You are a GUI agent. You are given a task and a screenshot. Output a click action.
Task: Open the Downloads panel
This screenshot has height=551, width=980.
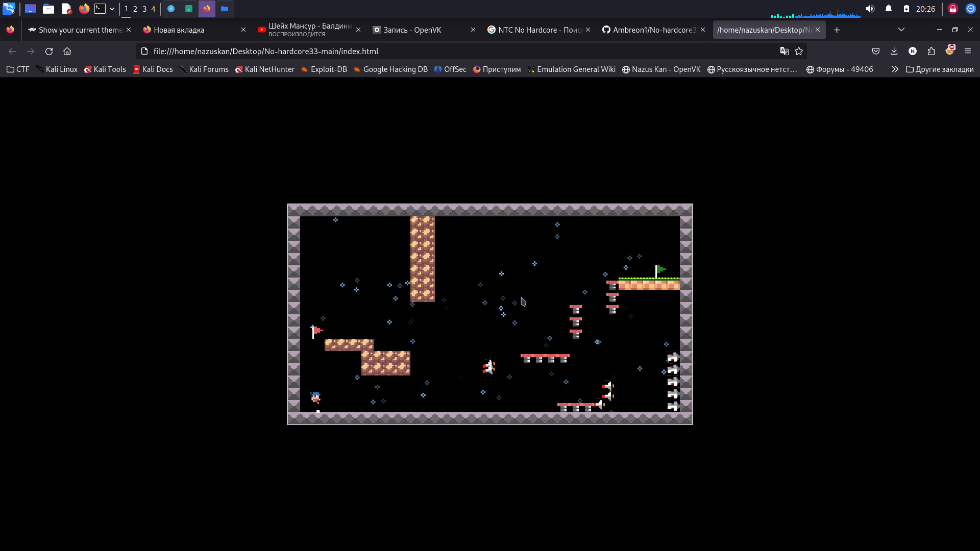point(894,51)
